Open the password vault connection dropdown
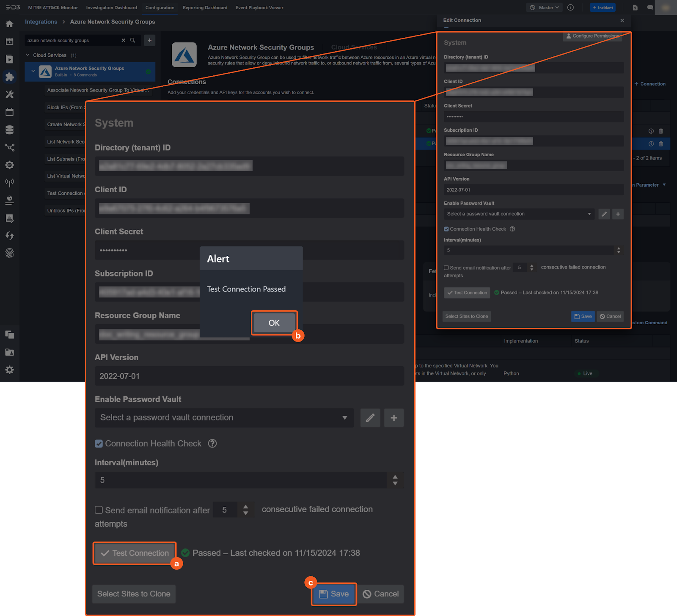Viewport: 677px width, 616px height. [x=224, y=418]
